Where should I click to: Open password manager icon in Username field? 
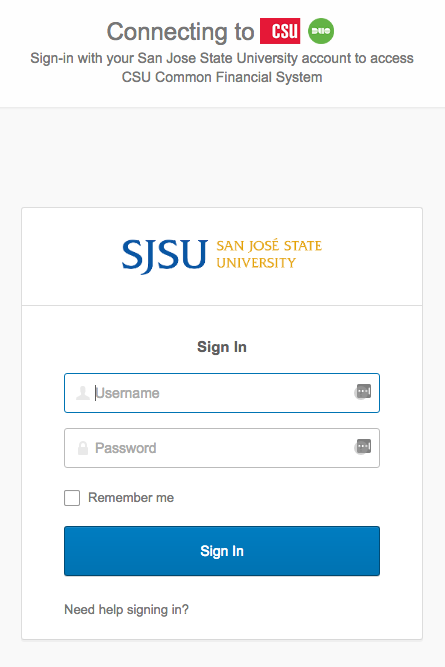[363, 391]
